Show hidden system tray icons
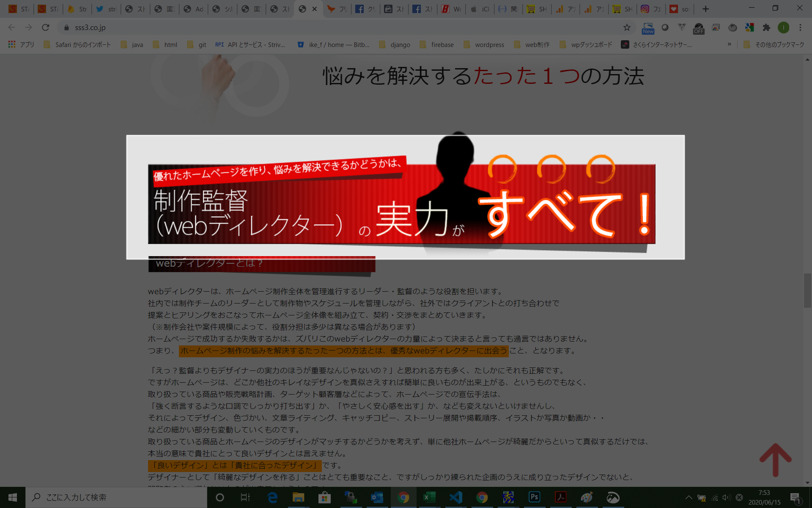Viewport: 812px width, 508px height. (x=689, y=498)
